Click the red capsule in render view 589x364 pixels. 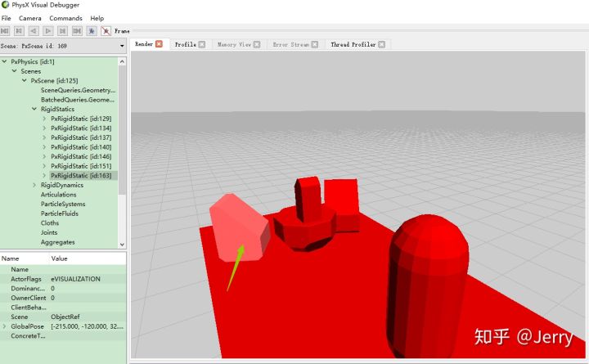coord(428,285)
